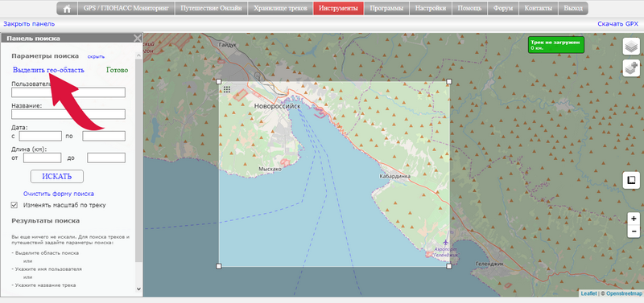This screenshot has height=303, width=644.
Task: Focus the 'Название' input field
Action: 68,114
